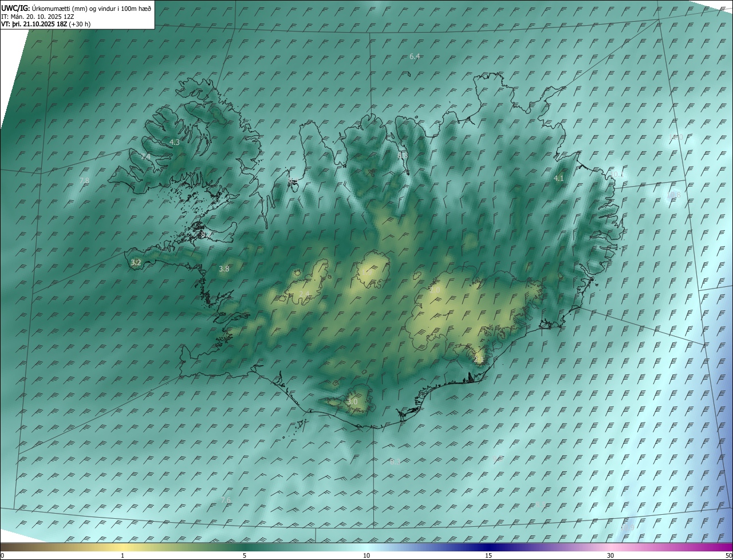Image resolution: width=733 pixels, height=560 pixels.
Task: Click the 4.3 value in the Westfjords
Action: (175, 142)
